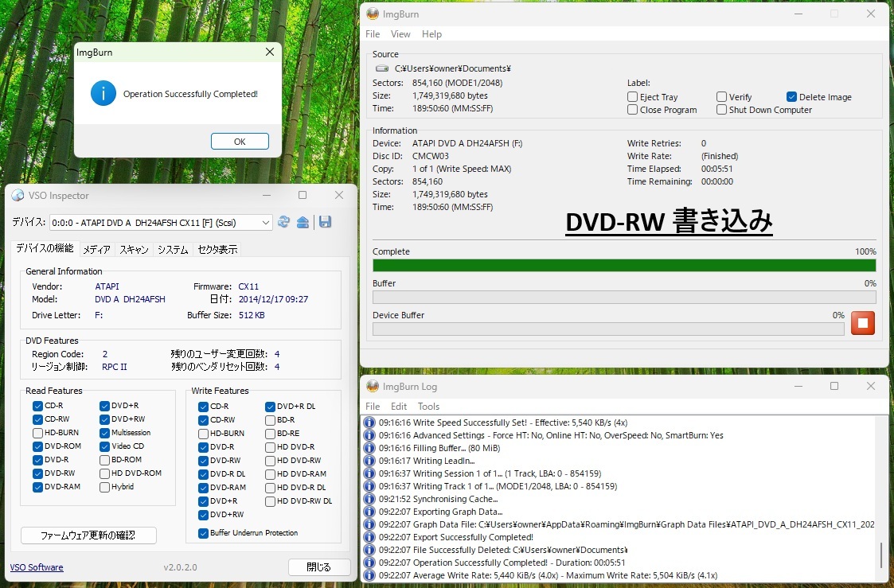Image resolution: width=894 pixels, height=588 pixels.
Task: Open the VSO Software link
Action: pyautogui.click(x=37, y=567)
